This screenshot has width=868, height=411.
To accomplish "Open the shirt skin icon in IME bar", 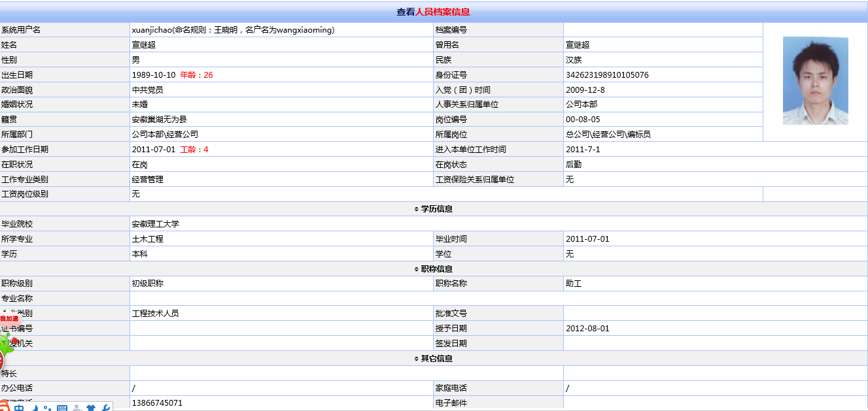I will (91, 408).
